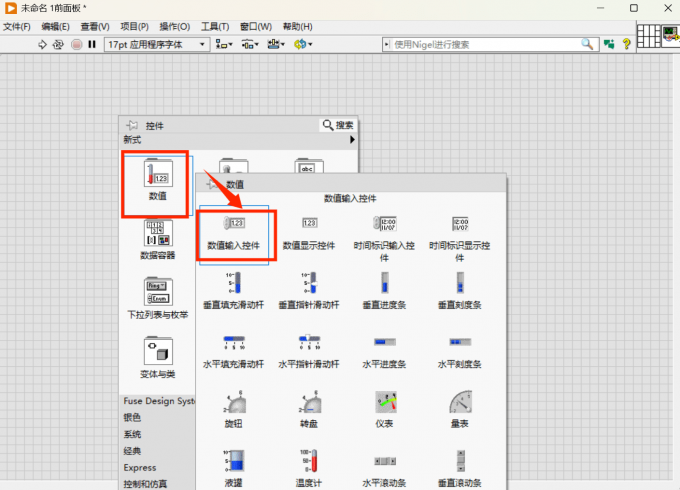Select the 液罐 tank control
680x490 pixels.
234,468
